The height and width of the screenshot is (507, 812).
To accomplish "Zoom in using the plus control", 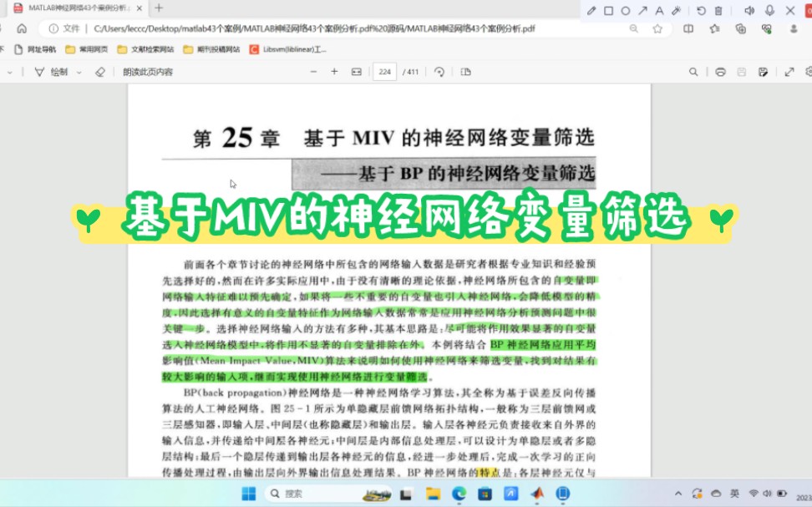I will click(334, 72).
